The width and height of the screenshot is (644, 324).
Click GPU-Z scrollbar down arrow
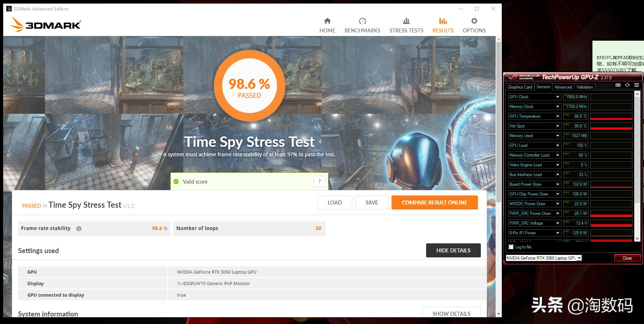637,239
